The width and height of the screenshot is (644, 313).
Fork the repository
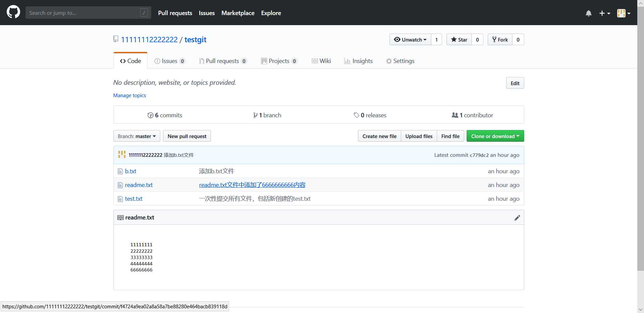tap(500, 40)
